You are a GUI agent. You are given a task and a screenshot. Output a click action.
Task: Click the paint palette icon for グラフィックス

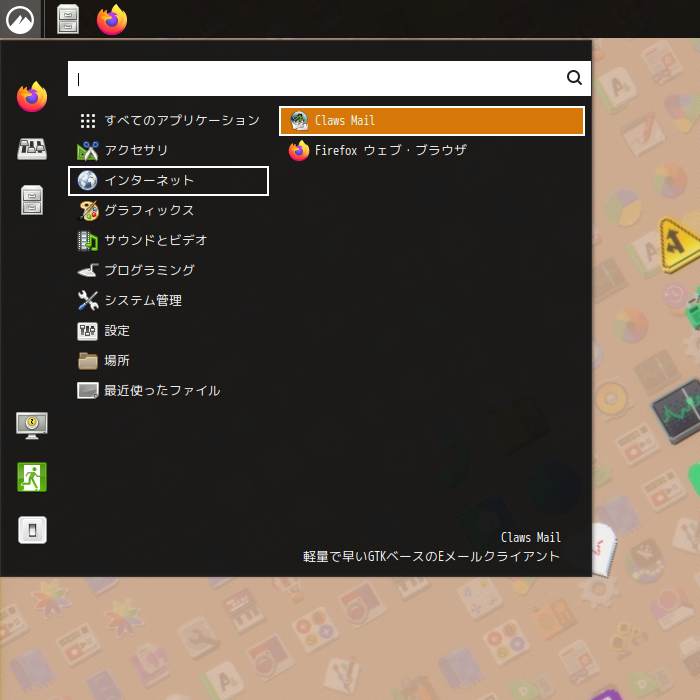pos(88,211)
